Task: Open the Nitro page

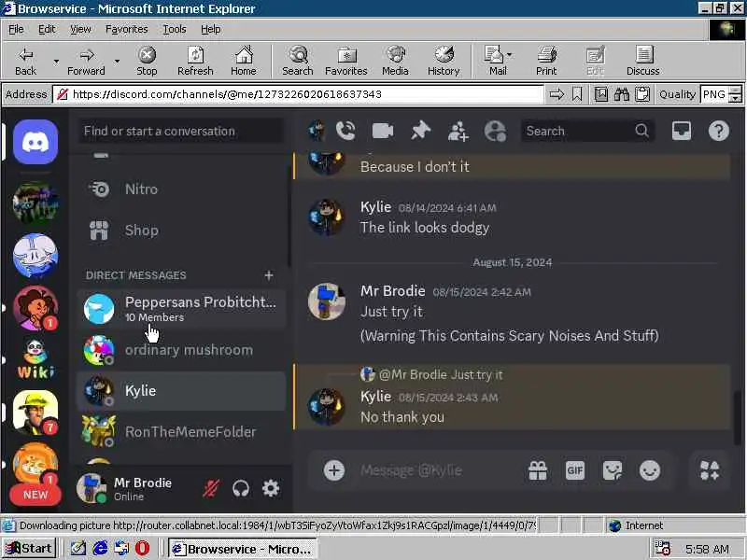Action: tap(181, 189)
